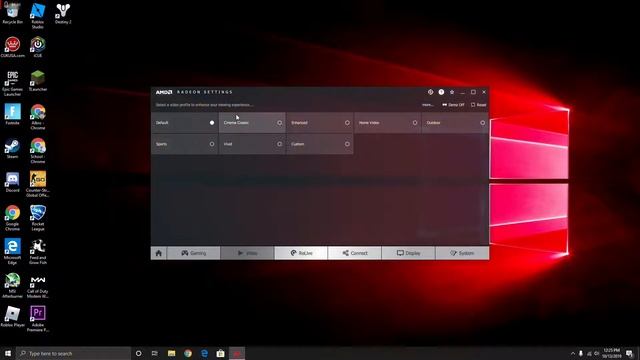Select the Counter-Strike Global Offensive icon
The height and width of the screenshot is (360, 640).
click(38, 184)
